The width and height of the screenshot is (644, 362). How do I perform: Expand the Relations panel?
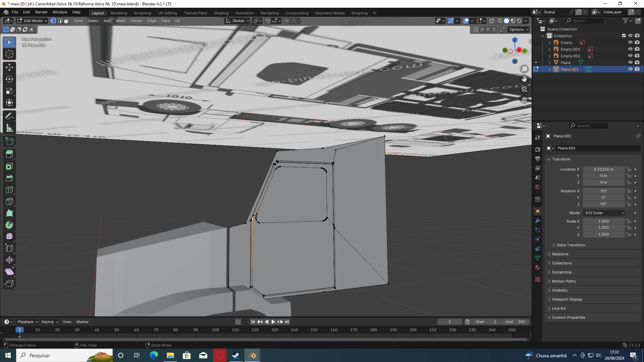coord(560,254)
